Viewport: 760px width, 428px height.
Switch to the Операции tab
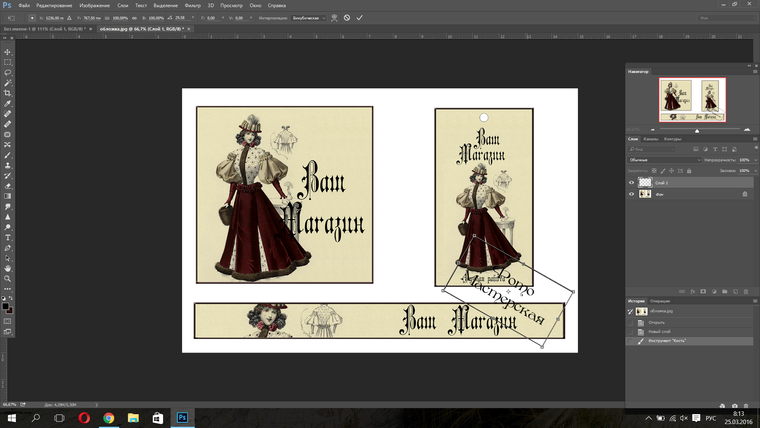click(660, 301)
